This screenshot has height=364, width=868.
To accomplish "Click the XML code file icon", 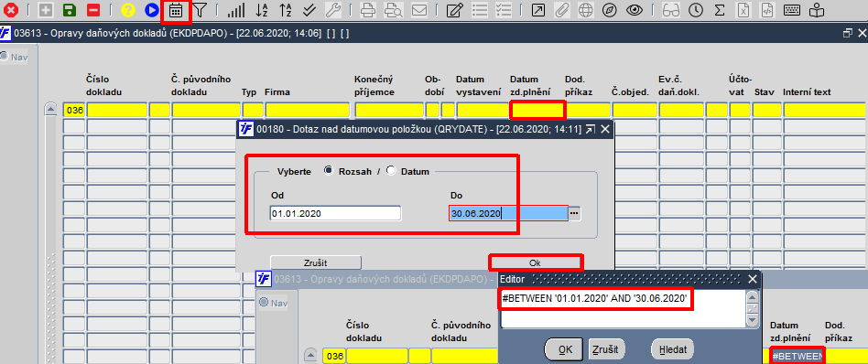I will point(767,10).
